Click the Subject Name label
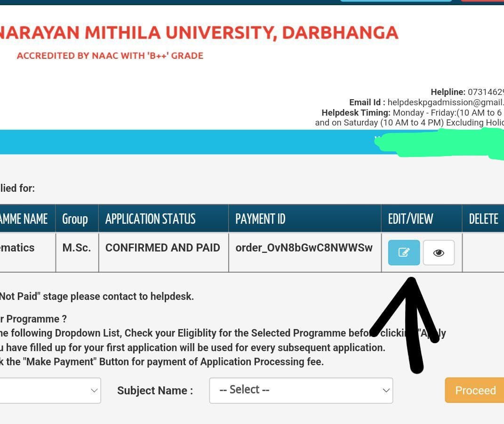This screenshot has height=424, width=504. [x=155, y=391]
